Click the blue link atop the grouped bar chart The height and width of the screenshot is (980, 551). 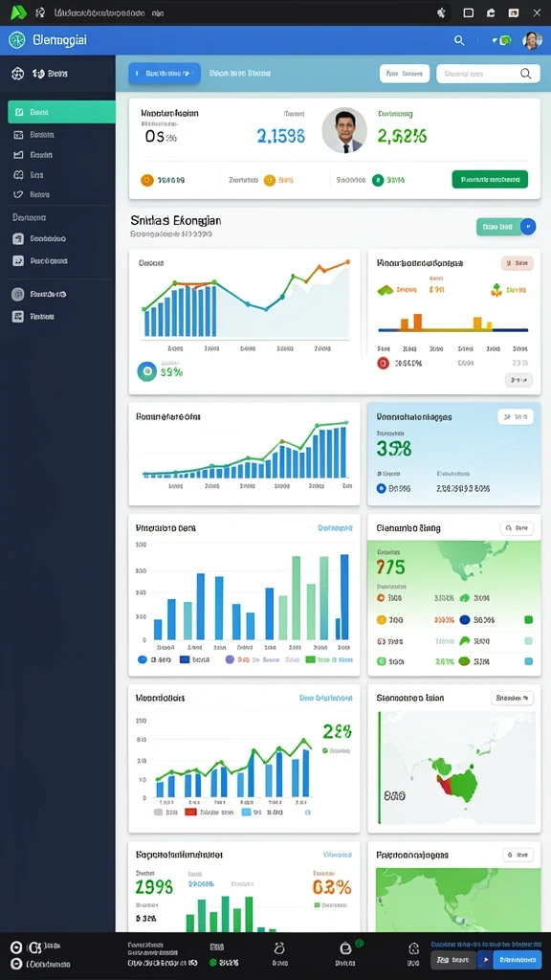pyautogui.click(x=336, y=528)
